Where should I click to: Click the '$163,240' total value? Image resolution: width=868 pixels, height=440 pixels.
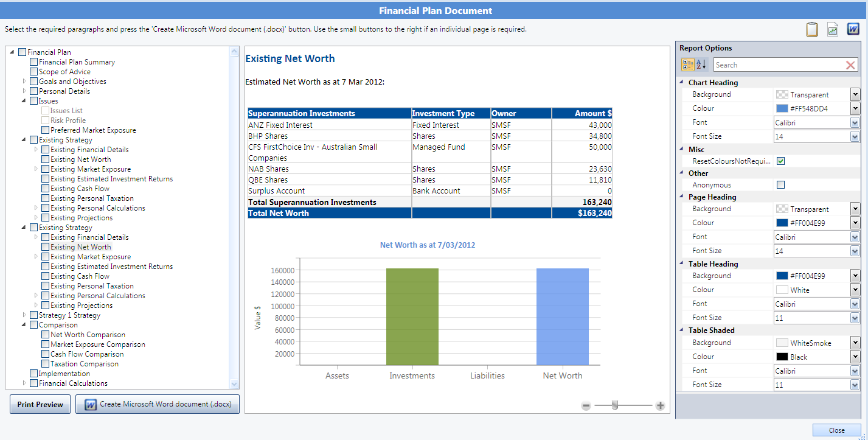[595, 213]
